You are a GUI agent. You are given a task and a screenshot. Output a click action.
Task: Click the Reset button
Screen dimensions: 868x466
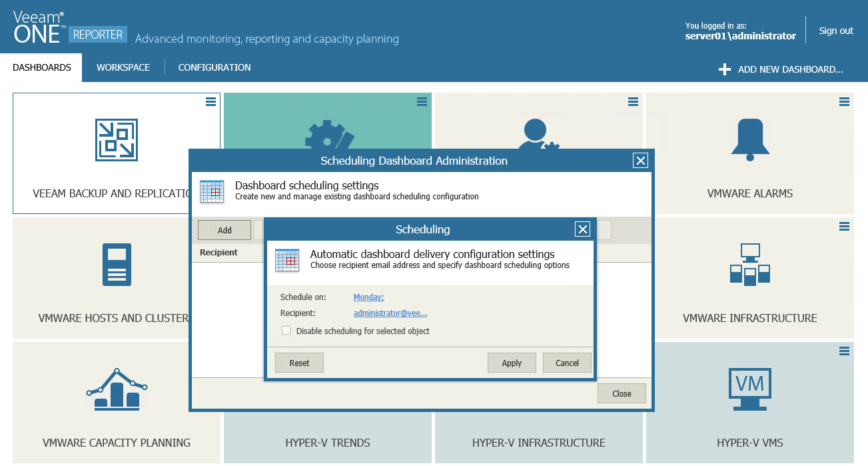coord(300,363)
